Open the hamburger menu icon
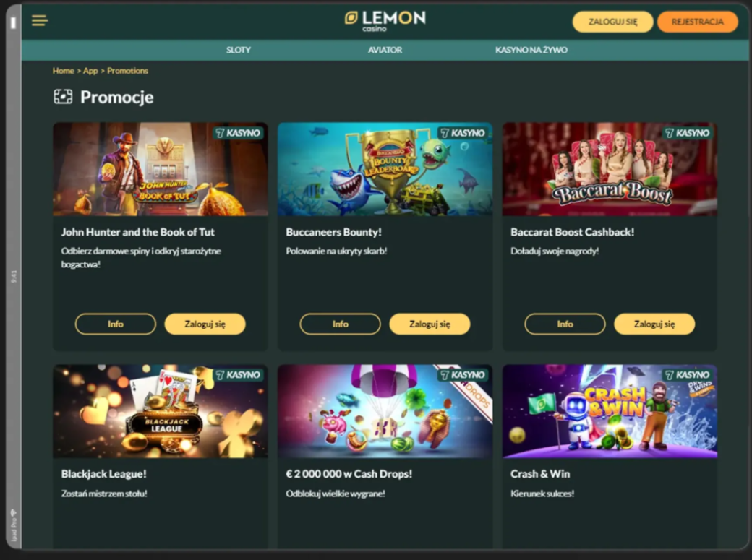 [40, 21]
